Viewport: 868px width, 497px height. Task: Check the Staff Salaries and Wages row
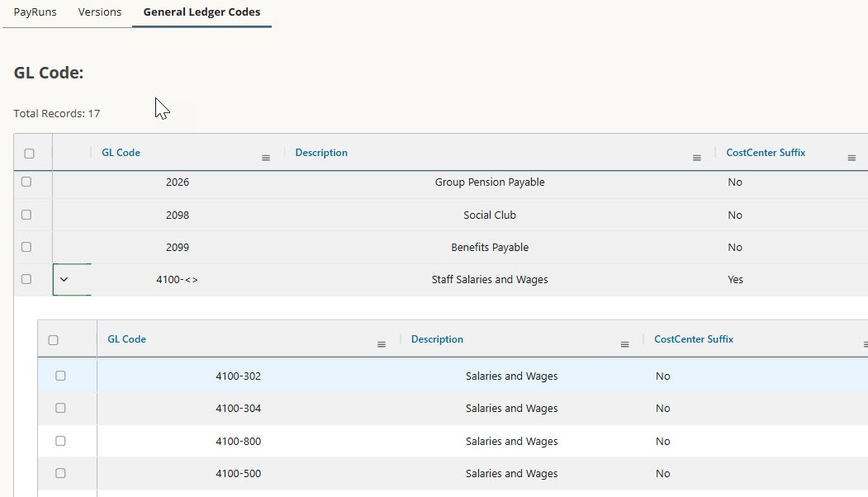[26, 279]
